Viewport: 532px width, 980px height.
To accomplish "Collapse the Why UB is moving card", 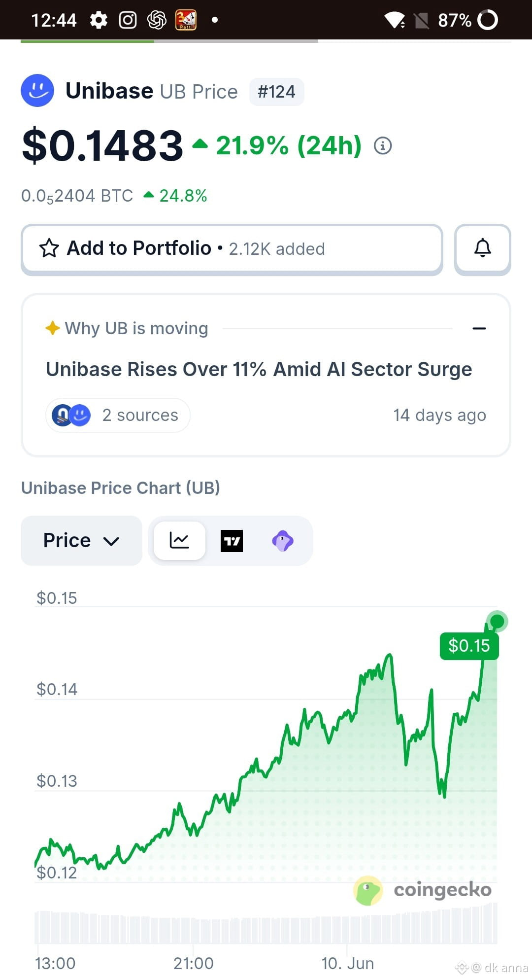I will point(479,328).
